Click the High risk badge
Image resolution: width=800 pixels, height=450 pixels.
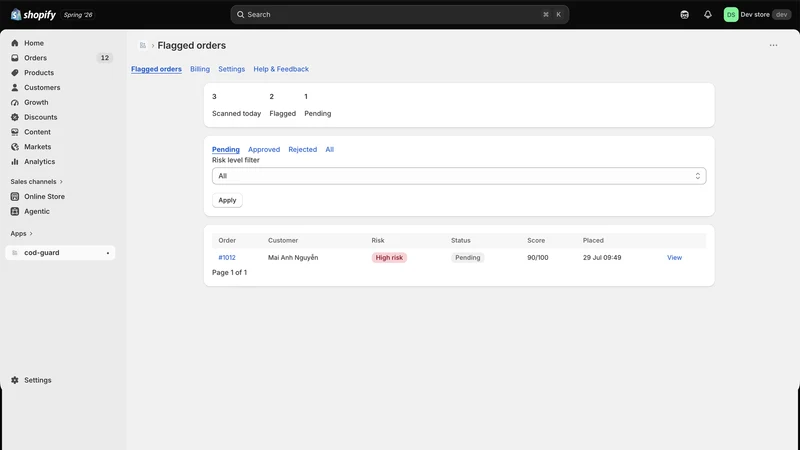pos(389,258)
